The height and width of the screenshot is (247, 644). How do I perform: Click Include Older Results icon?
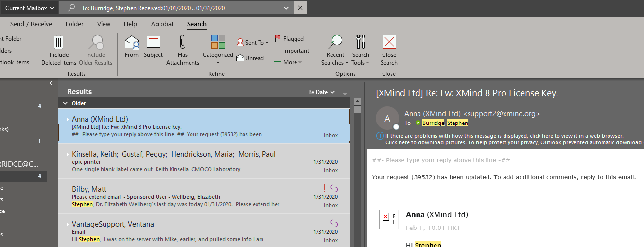(x=96, y=42)
